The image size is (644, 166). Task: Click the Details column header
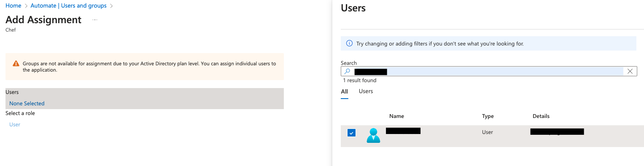pyautogui.click(x=541, y=116)
